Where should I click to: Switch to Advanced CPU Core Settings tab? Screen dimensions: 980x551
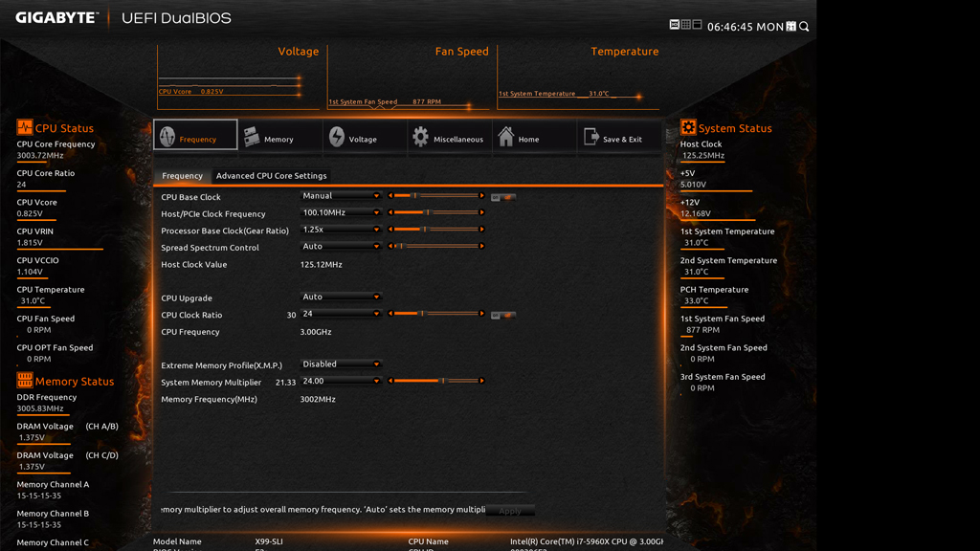(x=271, y=176)
